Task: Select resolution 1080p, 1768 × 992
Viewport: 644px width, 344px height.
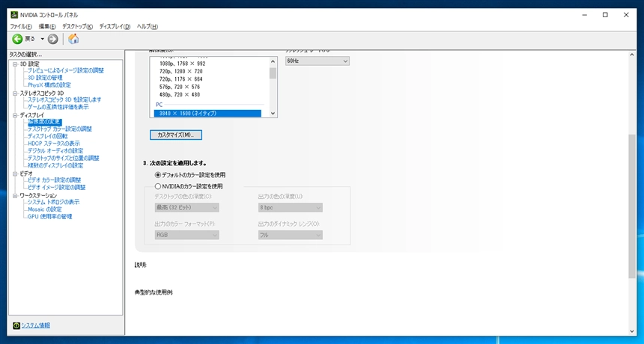Action: coord(183,64)
